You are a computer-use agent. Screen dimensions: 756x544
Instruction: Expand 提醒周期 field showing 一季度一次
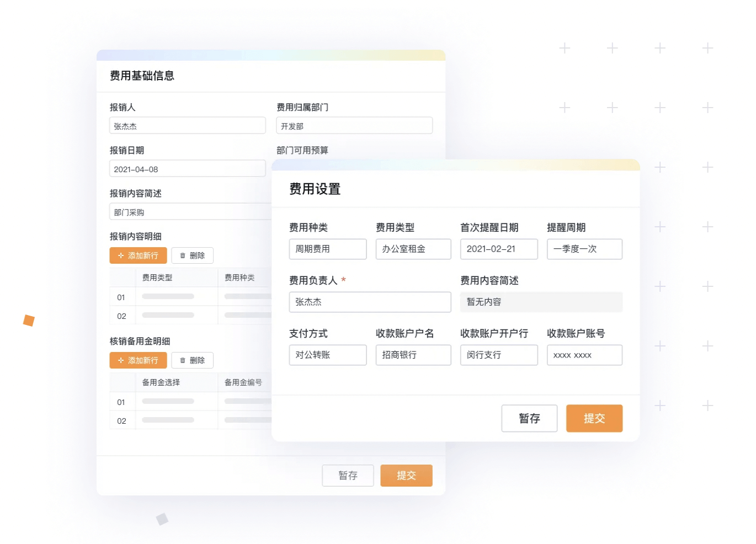tap(584, 249)
